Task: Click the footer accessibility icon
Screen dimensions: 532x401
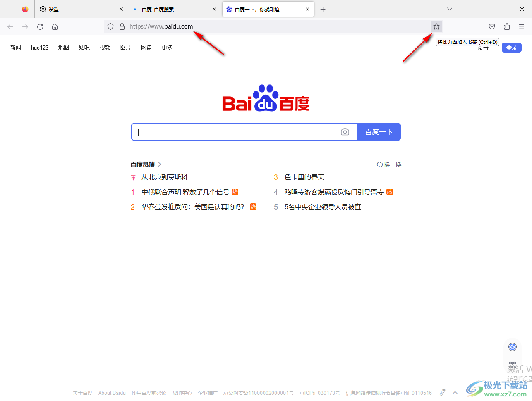Action: coord(443,393)
